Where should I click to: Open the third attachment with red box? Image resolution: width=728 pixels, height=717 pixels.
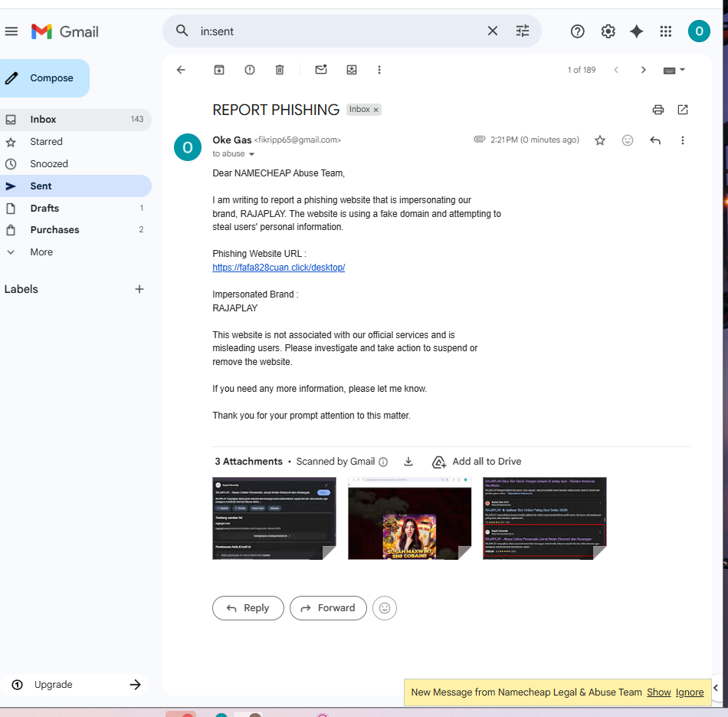click(545, 518)
